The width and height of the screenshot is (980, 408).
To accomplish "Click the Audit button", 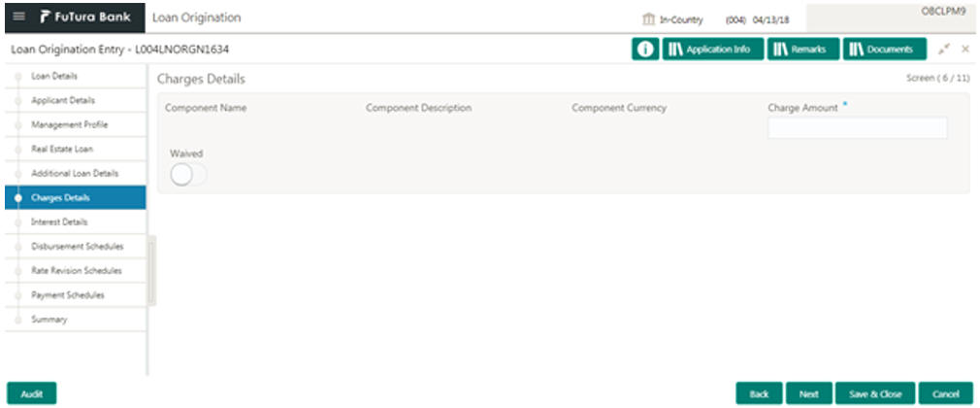I will [32, 393].
